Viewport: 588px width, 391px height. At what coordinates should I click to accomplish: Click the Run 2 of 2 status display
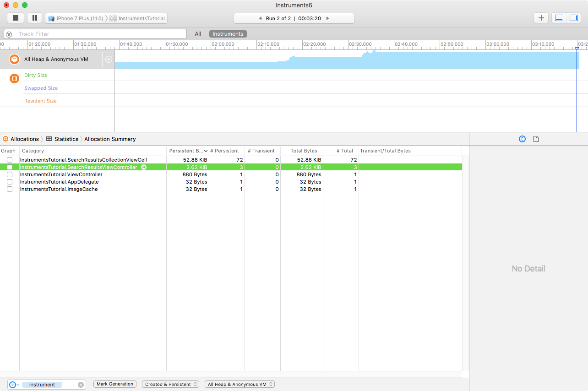(294, 18)
